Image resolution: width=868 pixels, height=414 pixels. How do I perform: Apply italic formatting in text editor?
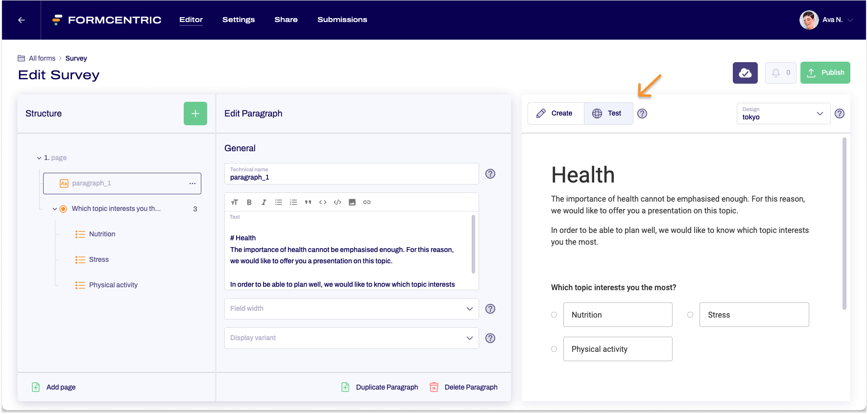(x=264, y=202)
